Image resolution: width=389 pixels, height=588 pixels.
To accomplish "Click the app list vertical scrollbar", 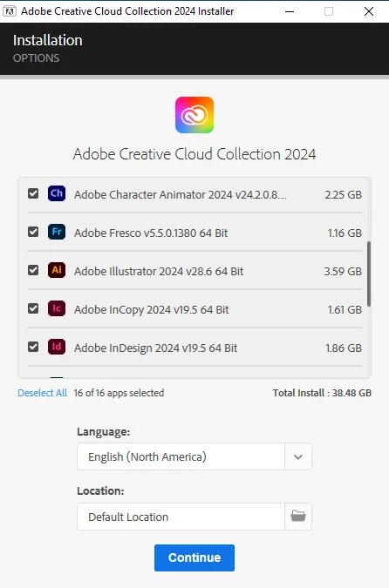I will (369, 274).
